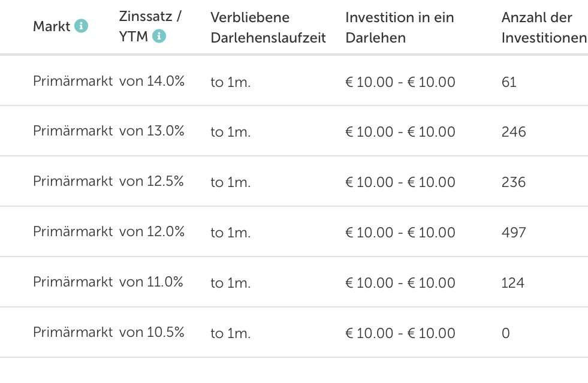Click the investment count 236
Image resolution: width=588 pixels, height=383 pixels.
click(x=514, y=182)
